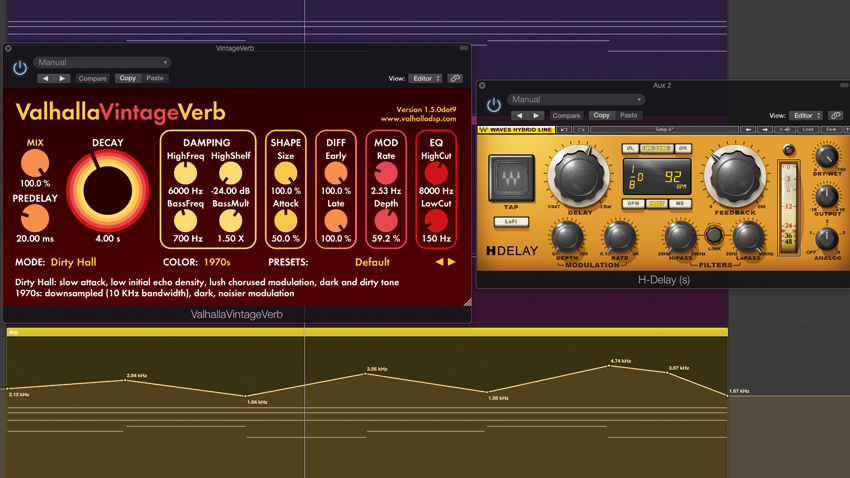Screen dimensions: 850x478
Task: Toggle left phase invert ØL button
Action: pos(630,148)
